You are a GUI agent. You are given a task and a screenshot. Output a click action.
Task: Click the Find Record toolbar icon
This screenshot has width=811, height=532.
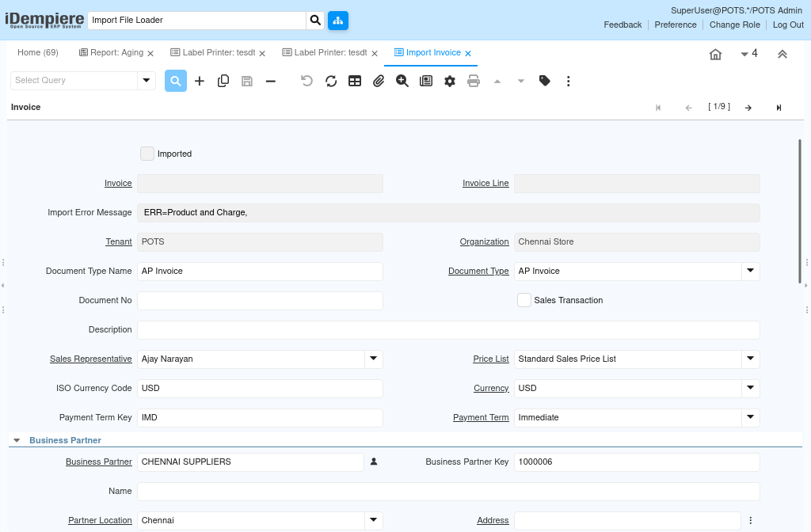(x=175, y=82)
